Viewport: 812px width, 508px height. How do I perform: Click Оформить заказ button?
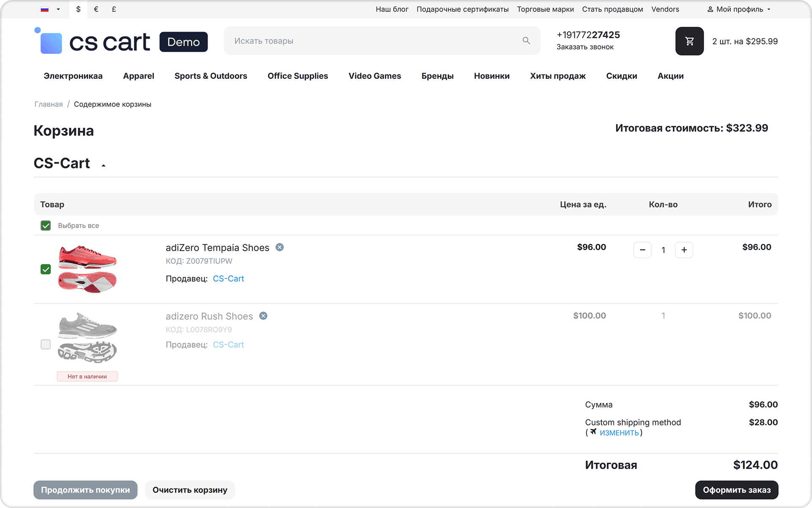coord(737,490)
